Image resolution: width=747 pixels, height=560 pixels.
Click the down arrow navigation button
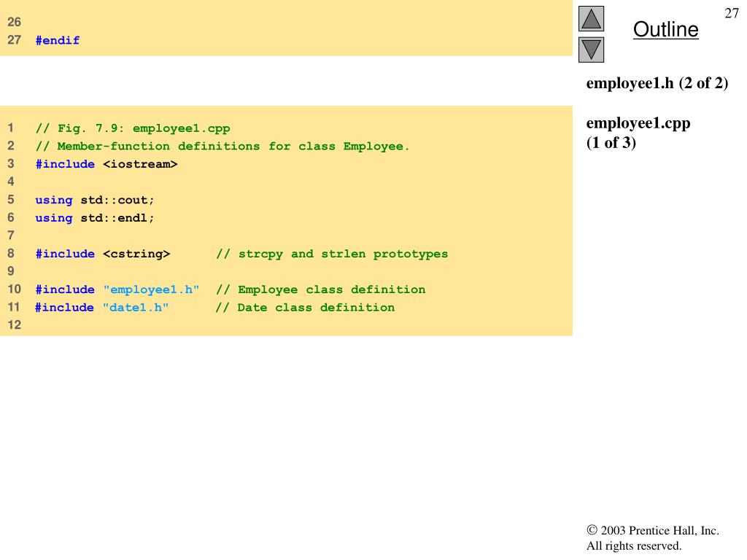point(591,50)
